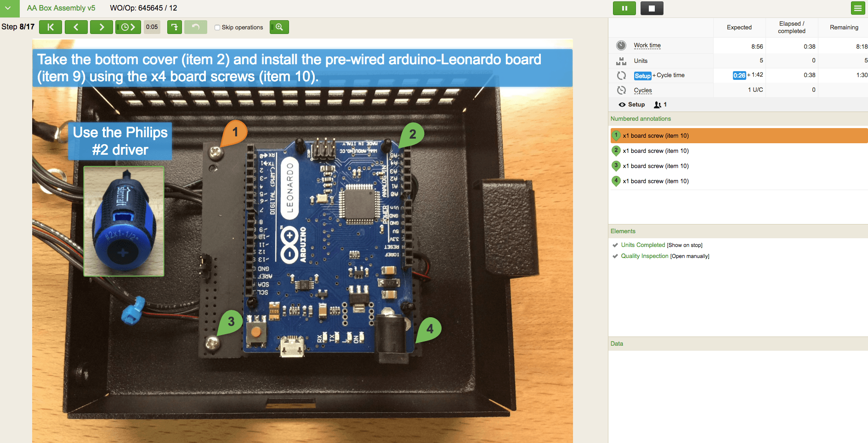Enable the Skip operations checkbox
This screenshot has height=443, width=868.
click(x=218, y=28)
